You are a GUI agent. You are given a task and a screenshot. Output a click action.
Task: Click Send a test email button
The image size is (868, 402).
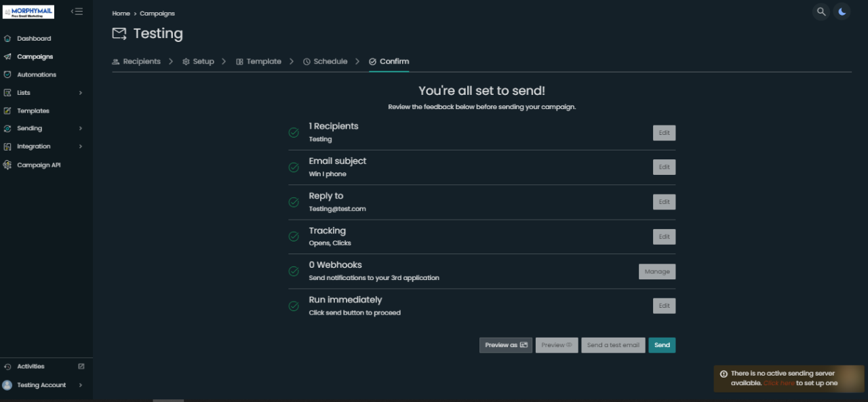pyautogui.click(x=613, y=345)
